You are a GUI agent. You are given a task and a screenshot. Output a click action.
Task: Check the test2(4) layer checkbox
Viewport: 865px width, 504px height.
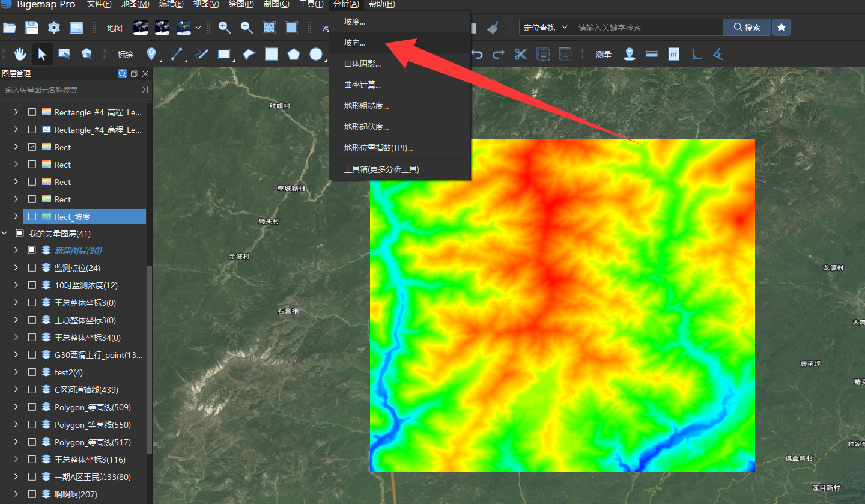point(32,372)
